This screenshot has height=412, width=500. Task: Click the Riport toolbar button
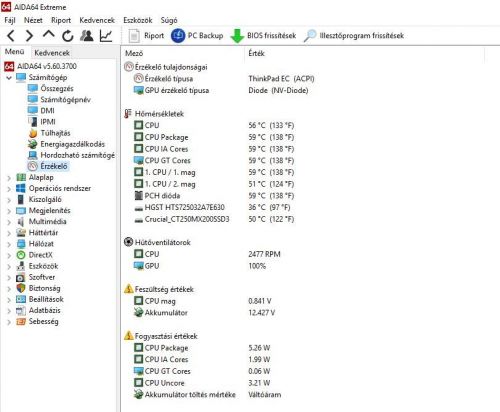[x=146, y=36]
